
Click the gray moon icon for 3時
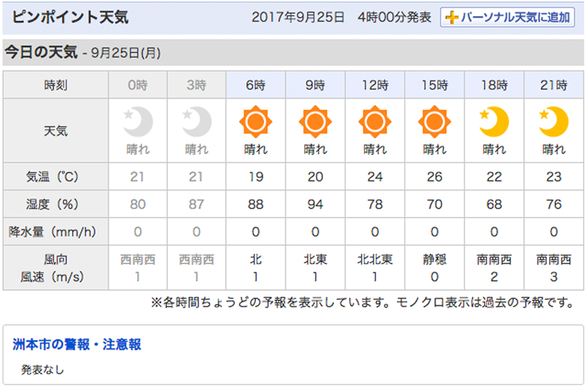197,122
